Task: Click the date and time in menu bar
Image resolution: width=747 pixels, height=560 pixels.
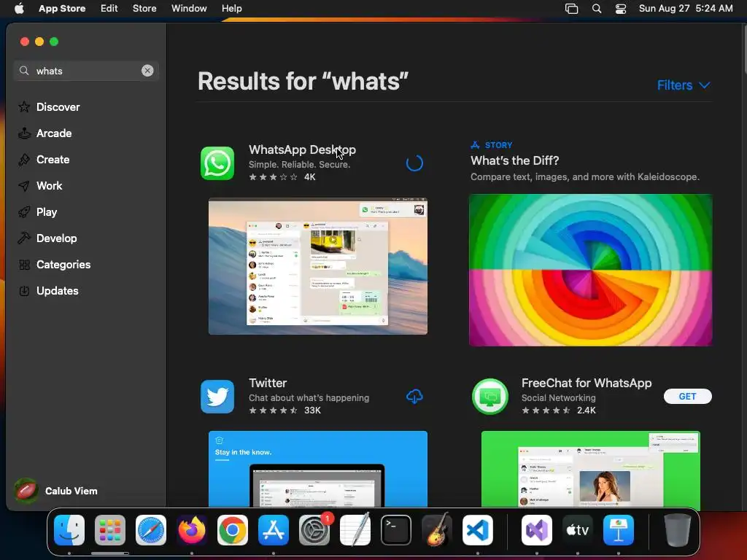Action: (686, 8)
